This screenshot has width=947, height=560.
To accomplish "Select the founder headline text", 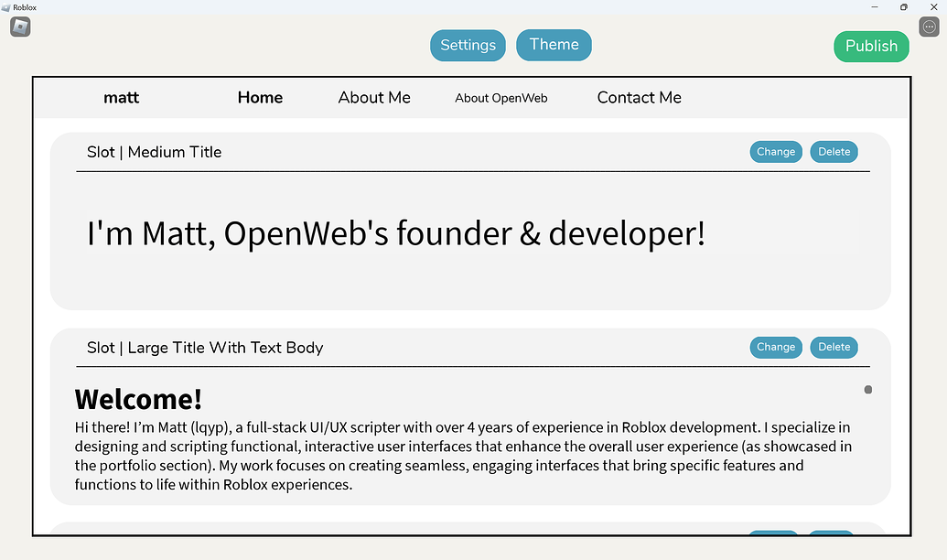I will (x=395, y=233).
